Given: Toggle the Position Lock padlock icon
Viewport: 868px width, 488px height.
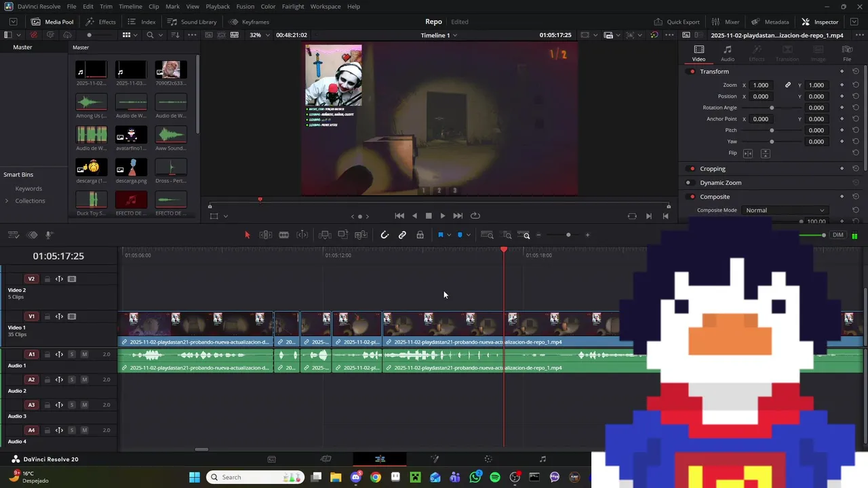Looking at the screenshot, I should [420, 235].
